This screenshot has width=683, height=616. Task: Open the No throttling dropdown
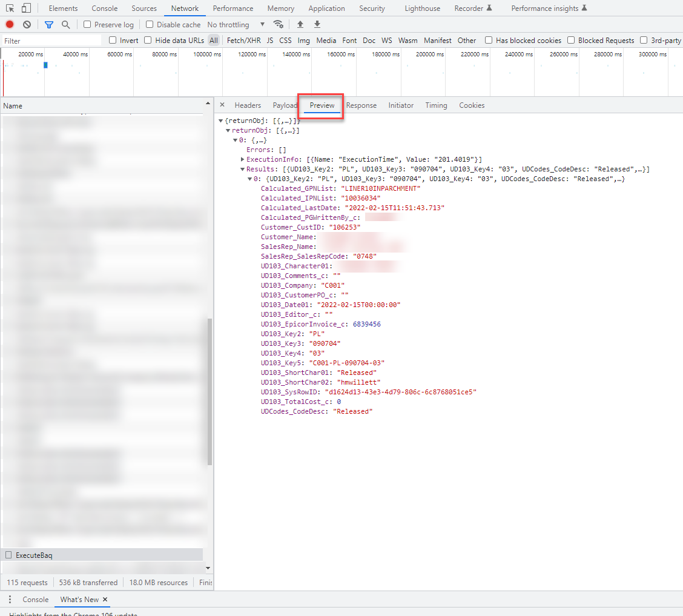236,25
